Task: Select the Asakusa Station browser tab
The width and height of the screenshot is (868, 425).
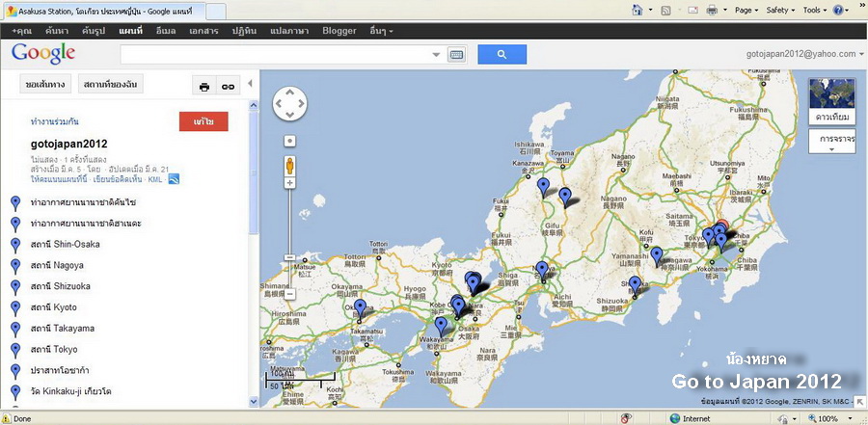Action: [103, 11]
